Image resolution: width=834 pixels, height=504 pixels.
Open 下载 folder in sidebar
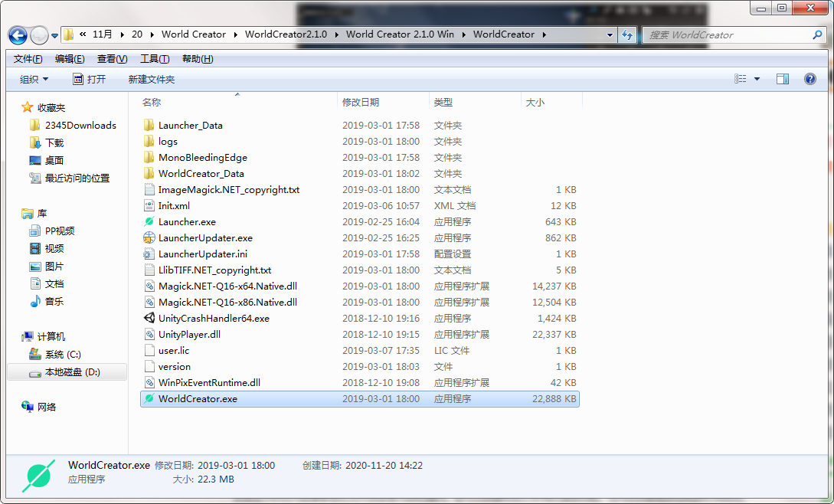coord(54,142)
